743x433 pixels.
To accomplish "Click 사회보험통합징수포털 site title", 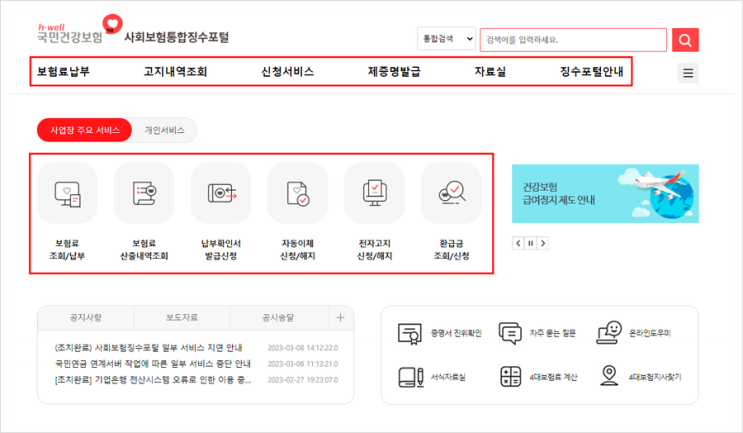I will (x=176, y=37).
